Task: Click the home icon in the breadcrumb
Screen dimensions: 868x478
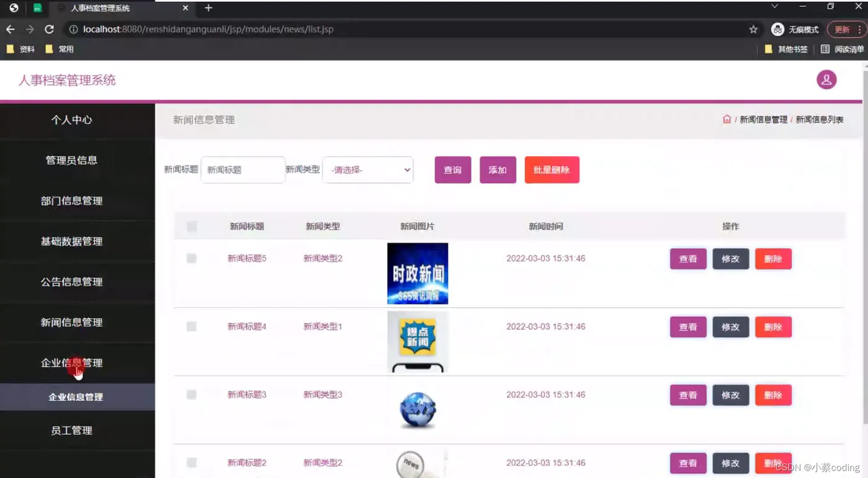Action: [727, 119]
